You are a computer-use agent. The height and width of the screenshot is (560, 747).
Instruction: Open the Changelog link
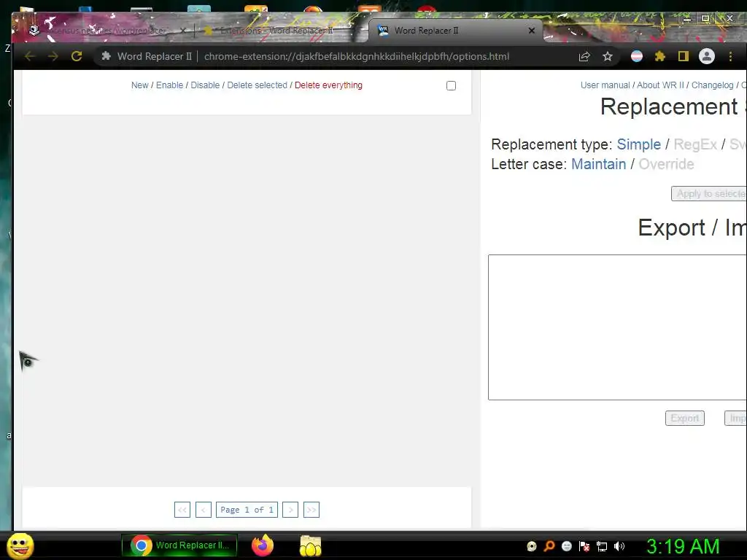712,85
